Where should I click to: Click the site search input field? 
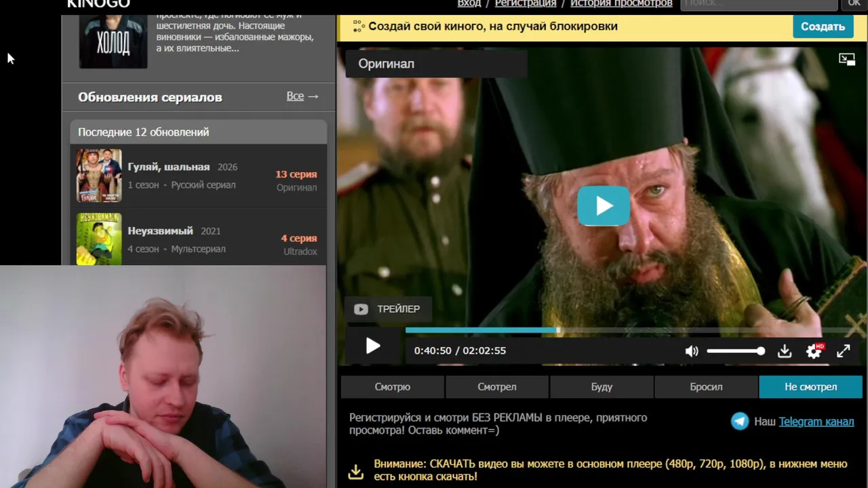coord(759,4)
